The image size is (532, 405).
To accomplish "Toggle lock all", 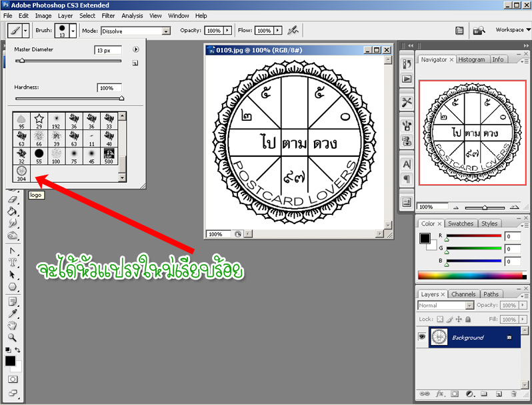I will (x=468, y=319).
